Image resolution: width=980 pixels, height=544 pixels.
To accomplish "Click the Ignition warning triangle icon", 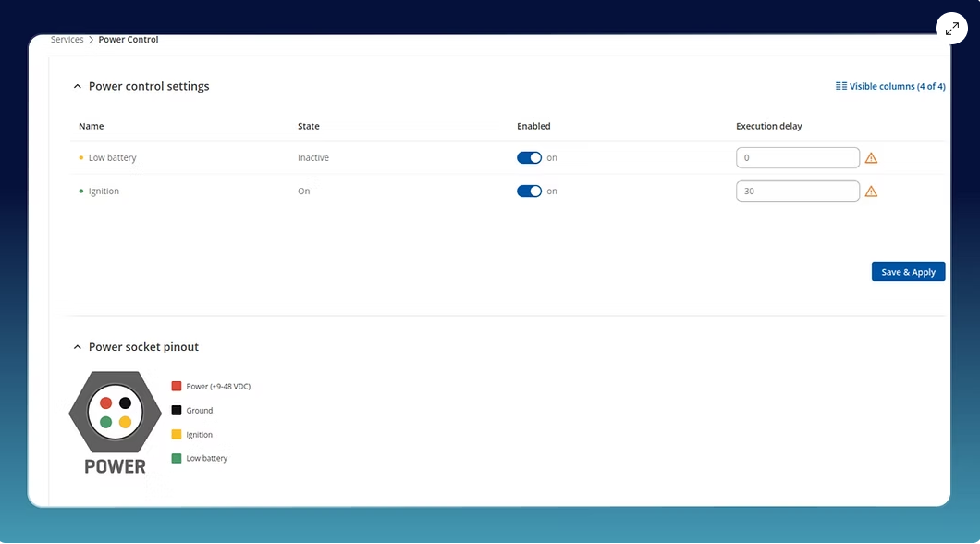I will pos(871,192).
